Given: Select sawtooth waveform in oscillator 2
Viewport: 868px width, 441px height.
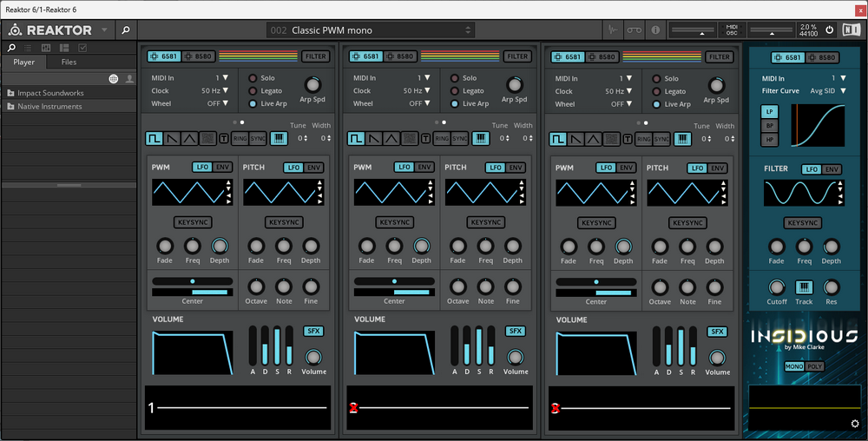Looking at the screenshot, I should pos(374,138).
